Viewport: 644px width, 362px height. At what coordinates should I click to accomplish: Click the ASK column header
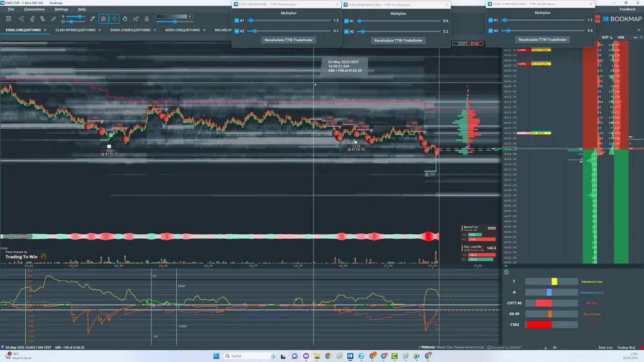(x=621, y=37)
